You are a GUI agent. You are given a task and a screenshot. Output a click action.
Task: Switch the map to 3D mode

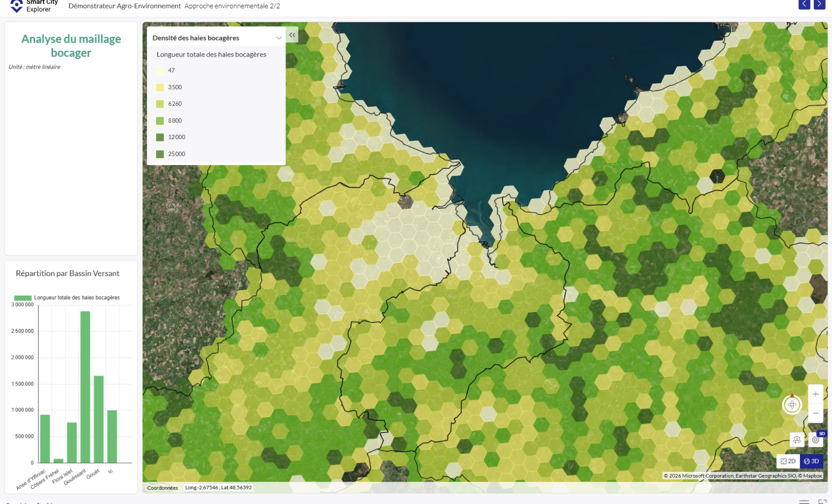pos(812,461)
